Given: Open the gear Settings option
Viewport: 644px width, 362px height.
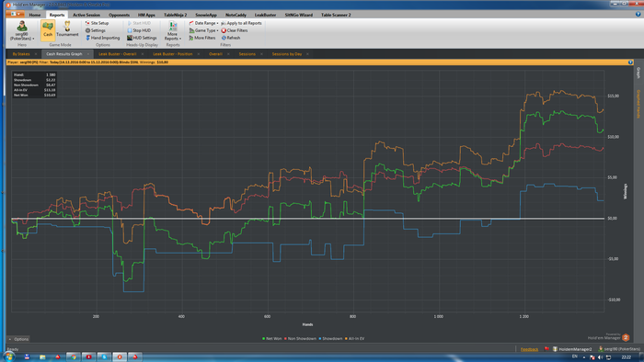Looking at the screenshot, I should (x=96, y=30).
